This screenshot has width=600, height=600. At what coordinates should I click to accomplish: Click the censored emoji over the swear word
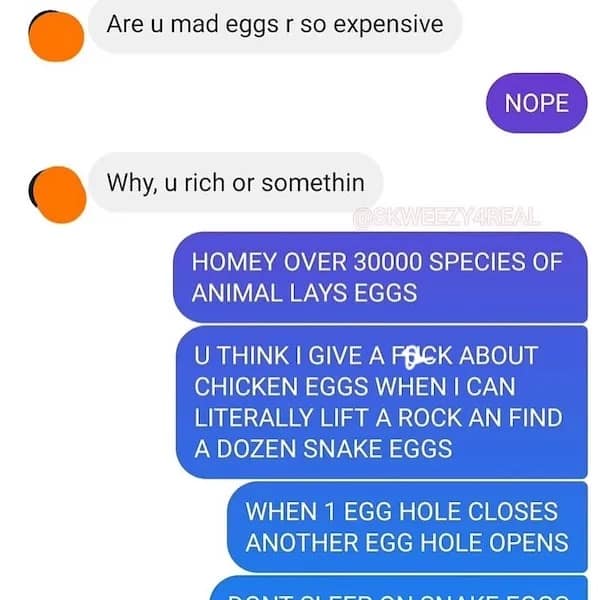click(x=411, y=357)
